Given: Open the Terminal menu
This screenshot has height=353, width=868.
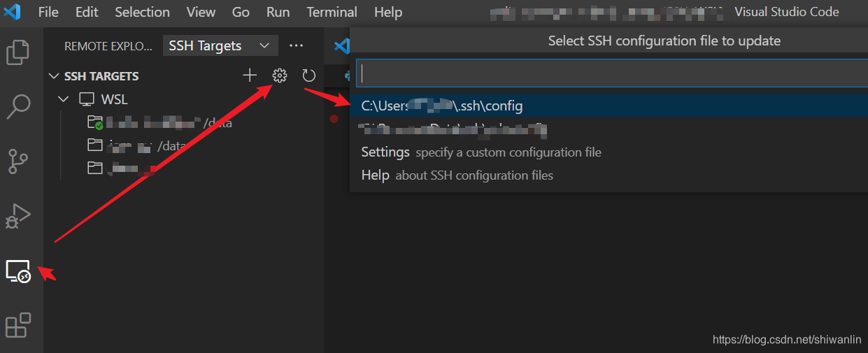Looking at the screenshot, I should (332, 12).
